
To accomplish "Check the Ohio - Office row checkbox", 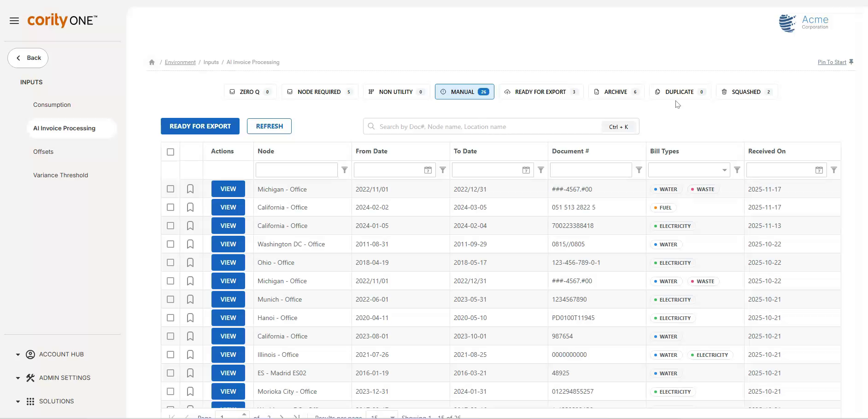I will (x=170, y=262).
